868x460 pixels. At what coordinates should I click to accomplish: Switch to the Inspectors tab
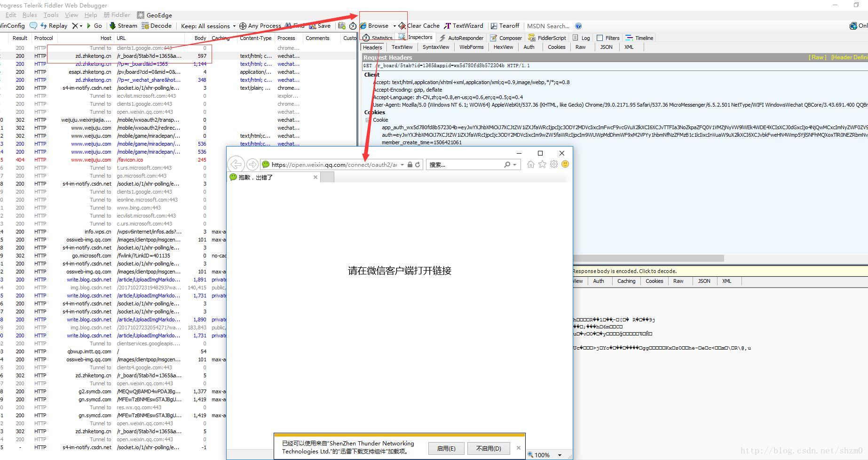[x=415, y=38]
